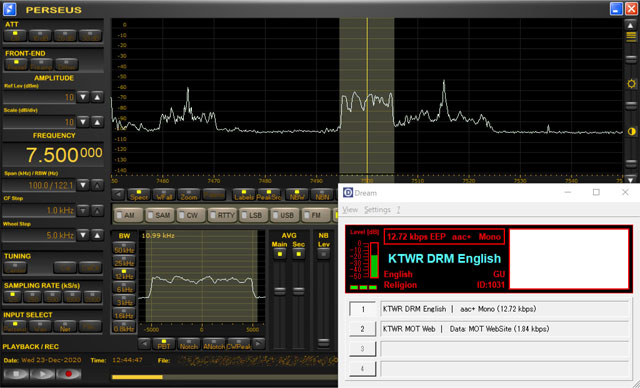
Task: Increase Span/RBW with the up arrow
Action: click(97, 185)
